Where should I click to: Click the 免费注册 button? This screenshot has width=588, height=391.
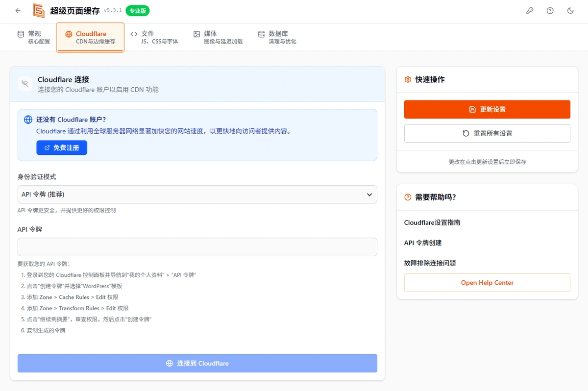coord(62,147)
